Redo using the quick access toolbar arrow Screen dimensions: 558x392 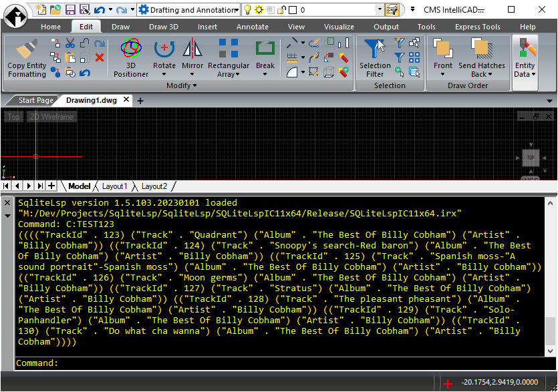(122, 9)
